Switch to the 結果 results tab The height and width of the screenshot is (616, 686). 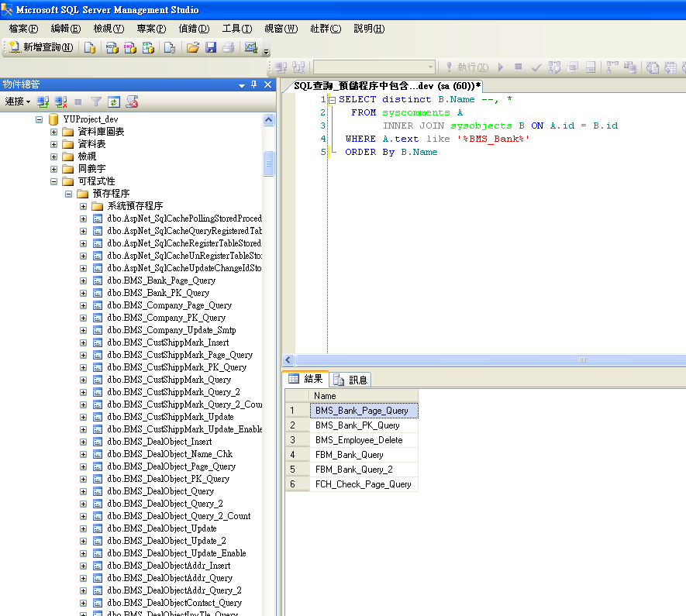click(306, 379)
